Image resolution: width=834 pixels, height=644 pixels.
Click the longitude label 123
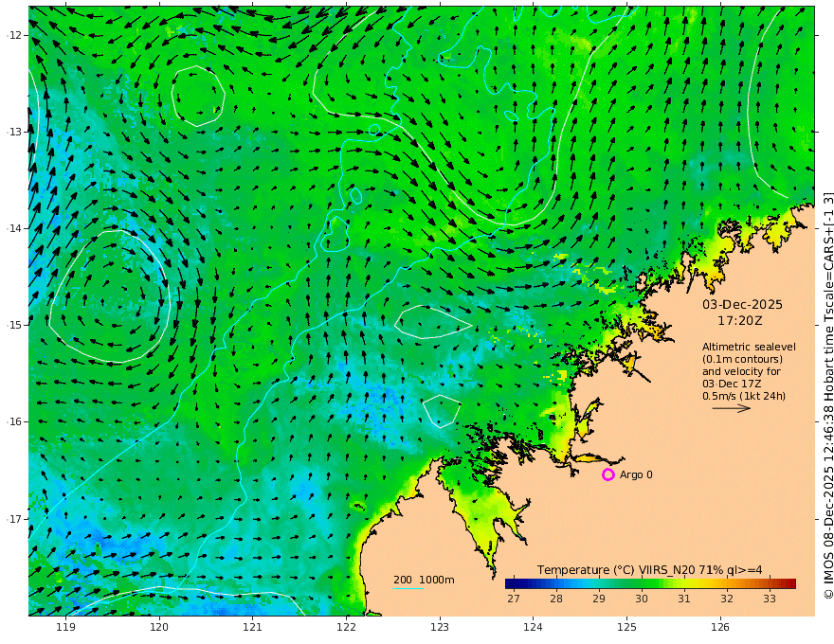tap(440, 627)
